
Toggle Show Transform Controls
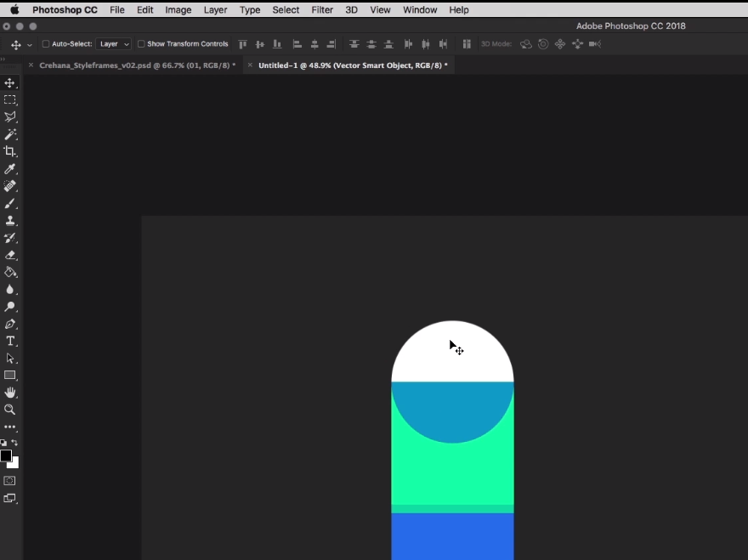click(x=141, y=43)
